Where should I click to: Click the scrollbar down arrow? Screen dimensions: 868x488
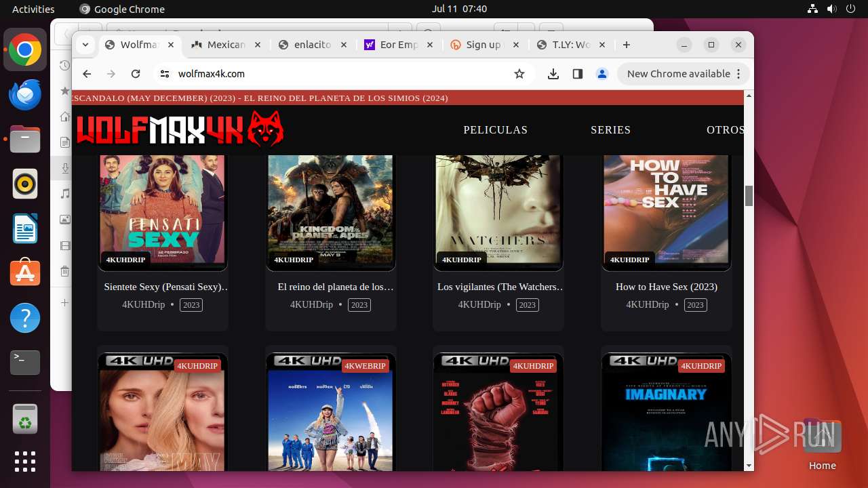pos(749,466)
